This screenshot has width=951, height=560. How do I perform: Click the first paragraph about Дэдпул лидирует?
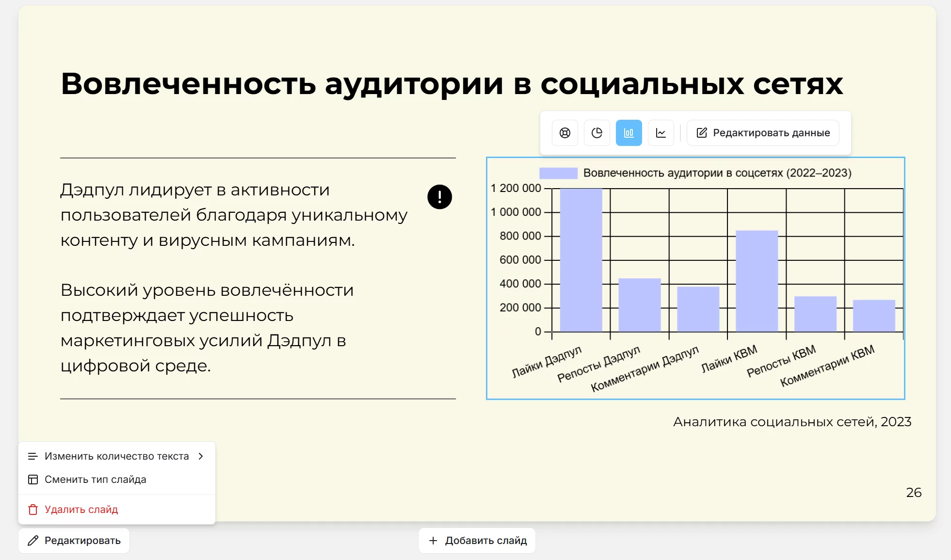tap(234, 215)
